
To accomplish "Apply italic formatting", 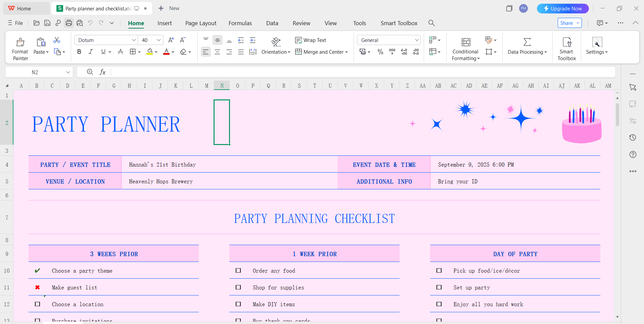I will click(x=91, y=52).
